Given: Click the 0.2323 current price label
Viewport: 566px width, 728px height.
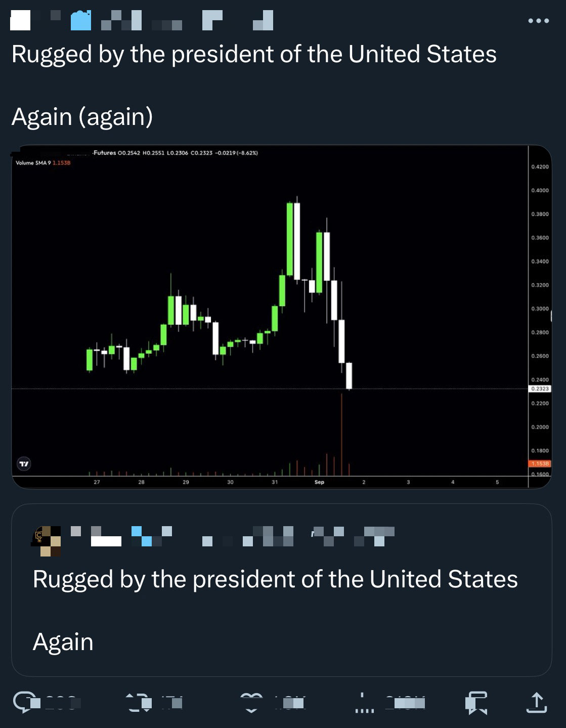Looking at the screenshot, I should click(x=540, y=389).
